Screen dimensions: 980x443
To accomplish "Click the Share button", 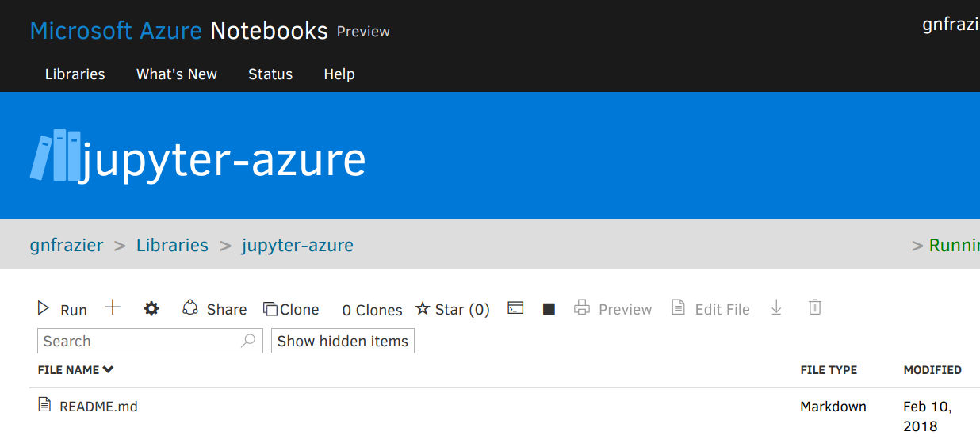I will [x=214, y=309].
